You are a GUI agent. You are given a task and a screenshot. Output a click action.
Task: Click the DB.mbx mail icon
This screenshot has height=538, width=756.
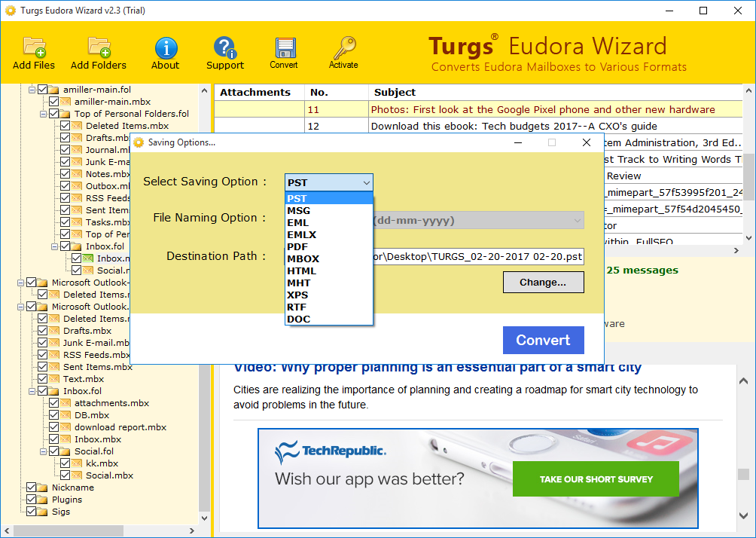pyautogui.click(x=65, y=415)
